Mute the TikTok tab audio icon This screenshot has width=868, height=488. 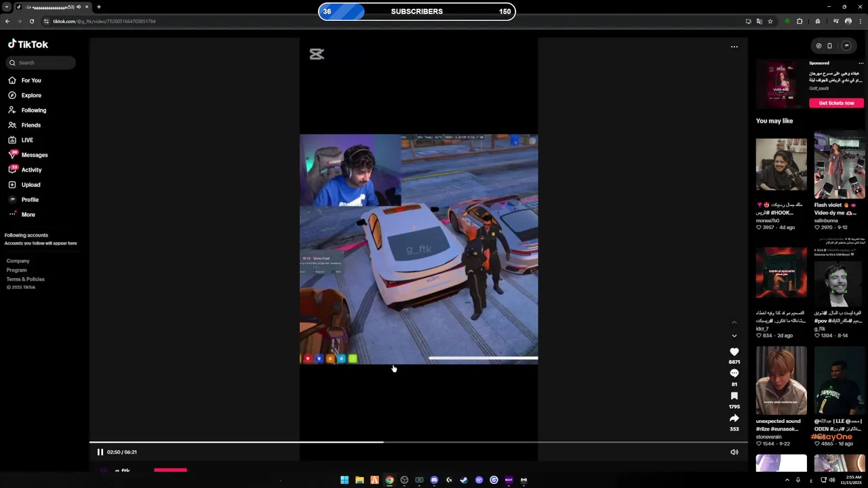[x=79, y=7]
